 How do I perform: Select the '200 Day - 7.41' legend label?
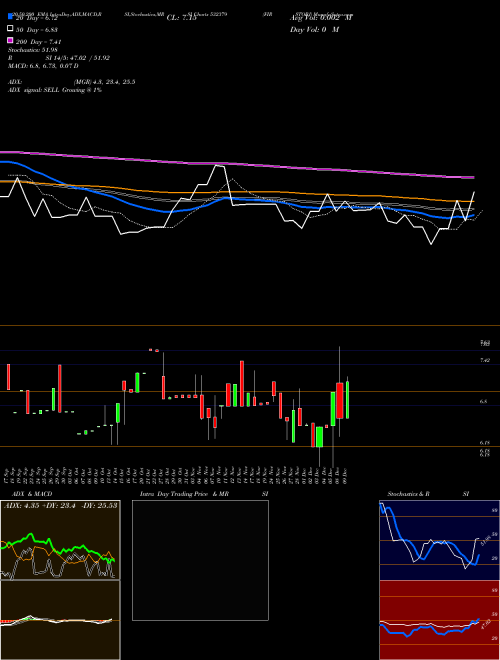39,42
